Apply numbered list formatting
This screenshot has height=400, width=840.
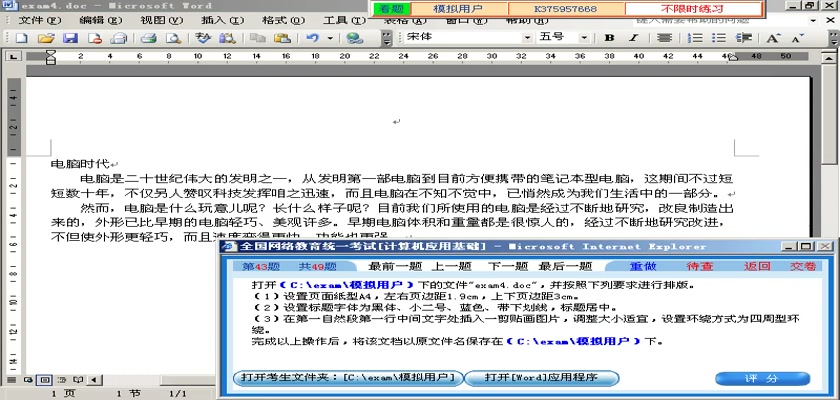pyautogui.click(x=695, y=38)
